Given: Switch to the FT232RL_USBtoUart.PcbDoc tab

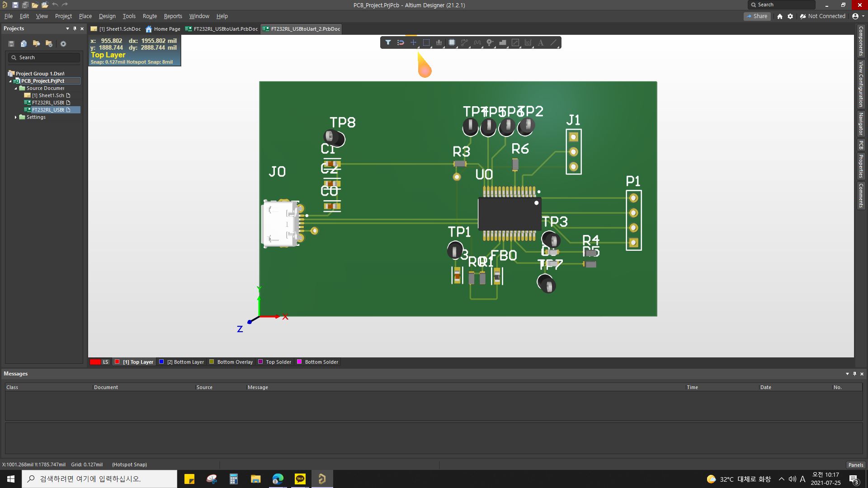Looking at the screenshot, I should tap(222, 29).
